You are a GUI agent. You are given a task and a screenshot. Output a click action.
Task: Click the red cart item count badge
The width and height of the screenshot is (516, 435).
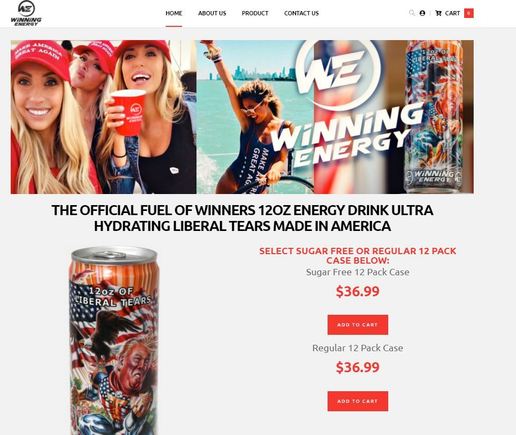pyautogui.click(x=469, y=13)
